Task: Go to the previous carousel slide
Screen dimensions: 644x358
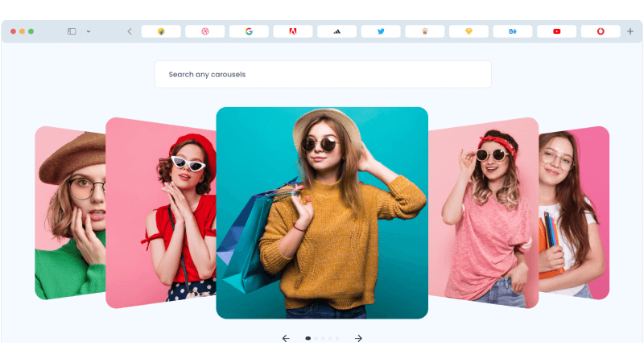Action: 286,339
